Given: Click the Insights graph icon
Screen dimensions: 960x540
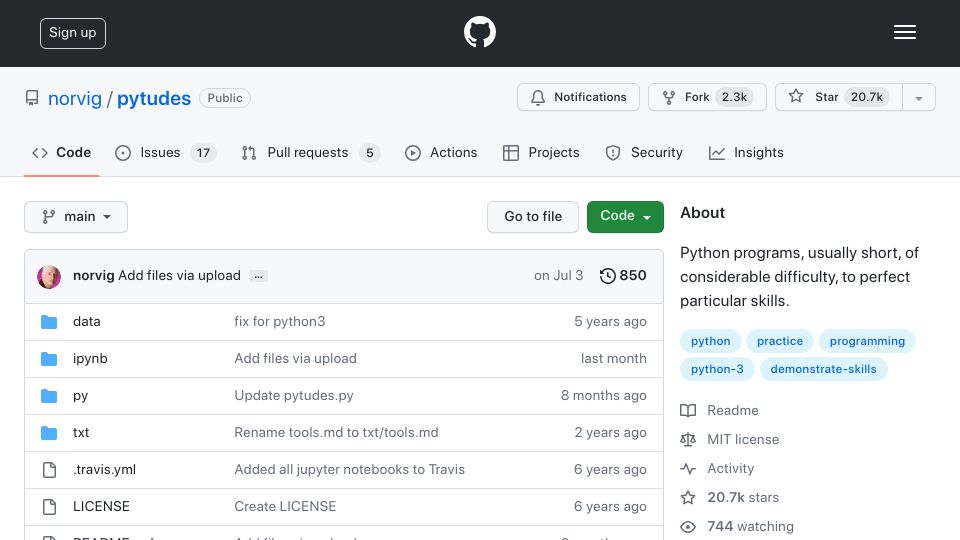Looking at the screenshot, I should point(716,153).
